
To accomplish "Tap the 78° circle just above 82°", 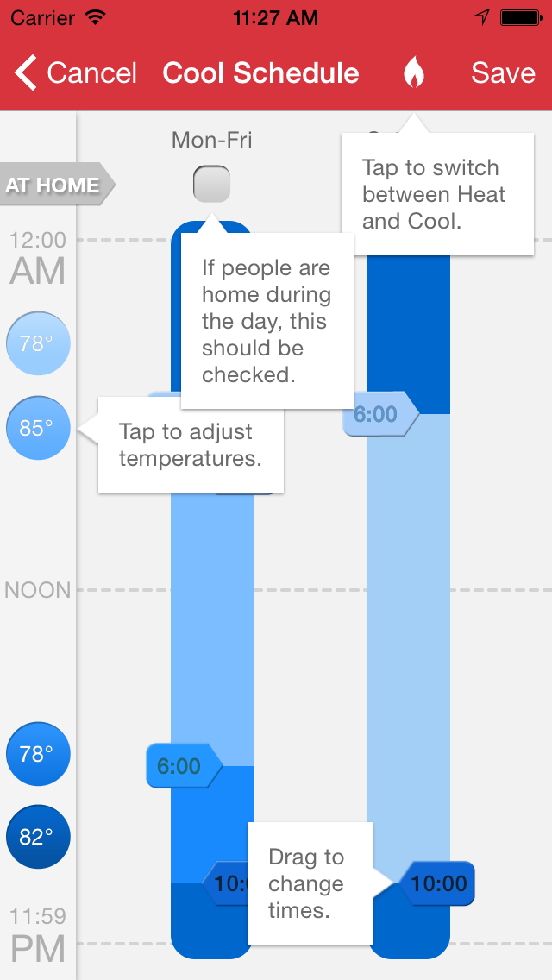I will 37,754.
